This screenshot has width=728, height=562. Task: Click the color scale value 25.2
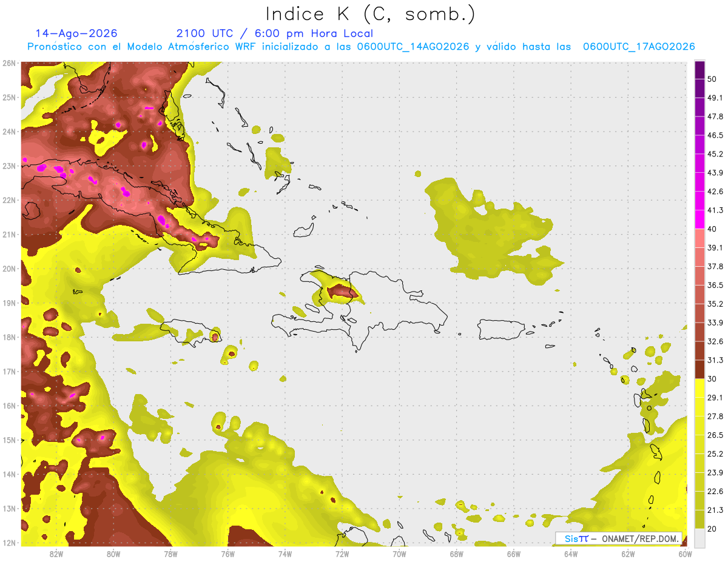coord(715,454)
